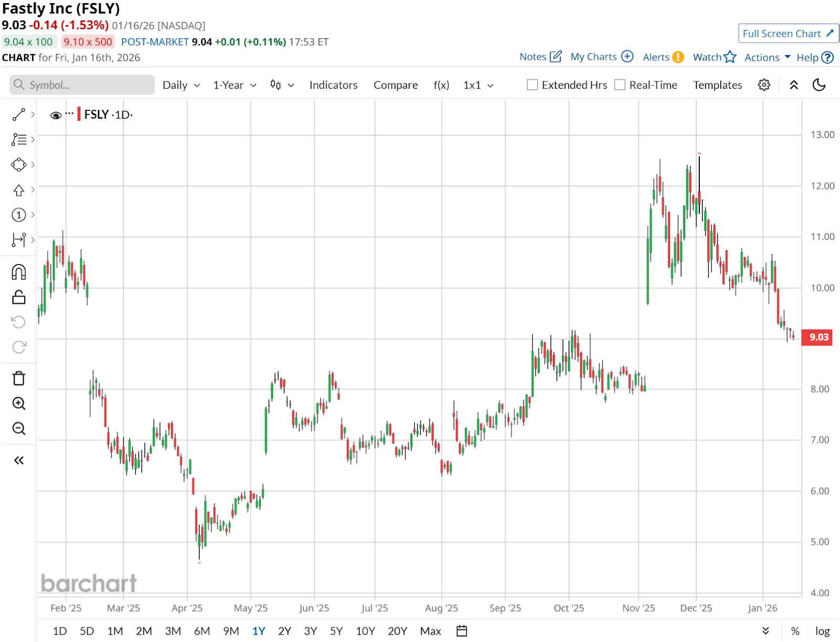The image size is (840, 642).
Task: Open the 1-Year period dropdown
Action: 235,85
